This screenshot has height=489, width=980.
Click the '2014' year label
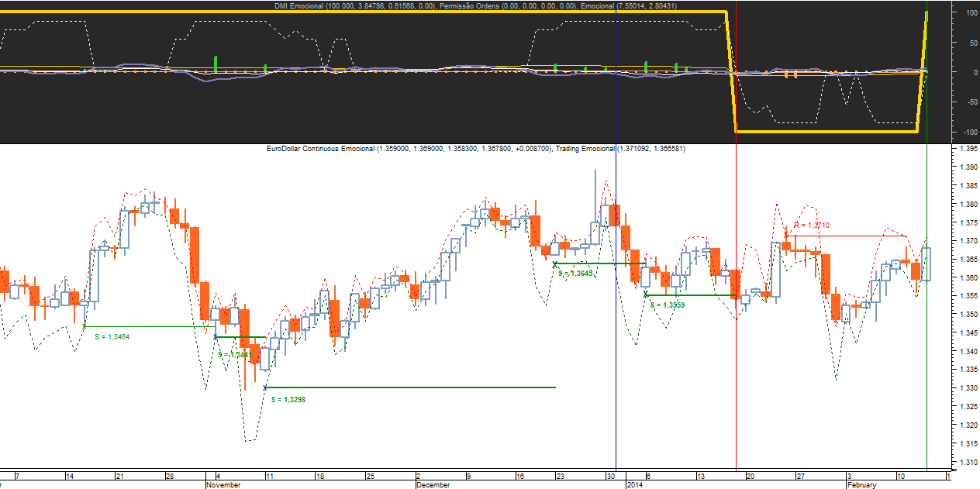(635, 485)
